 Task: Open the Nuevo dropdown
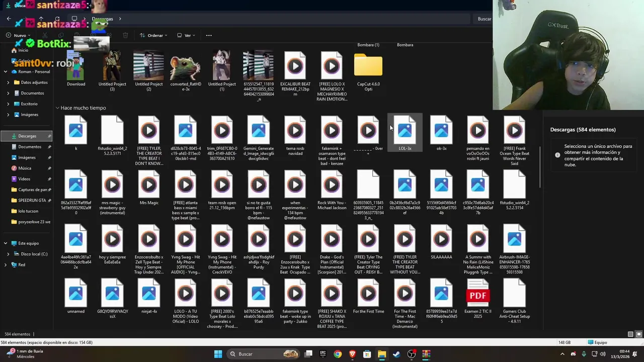(19, 35)
